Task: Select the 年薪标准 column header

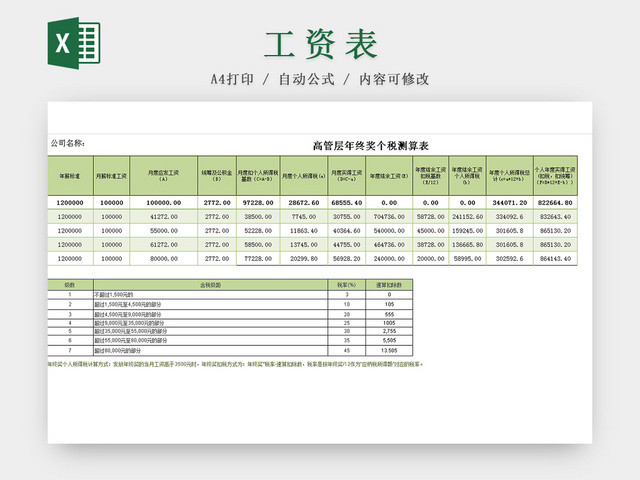Action: tap(70, 176)
